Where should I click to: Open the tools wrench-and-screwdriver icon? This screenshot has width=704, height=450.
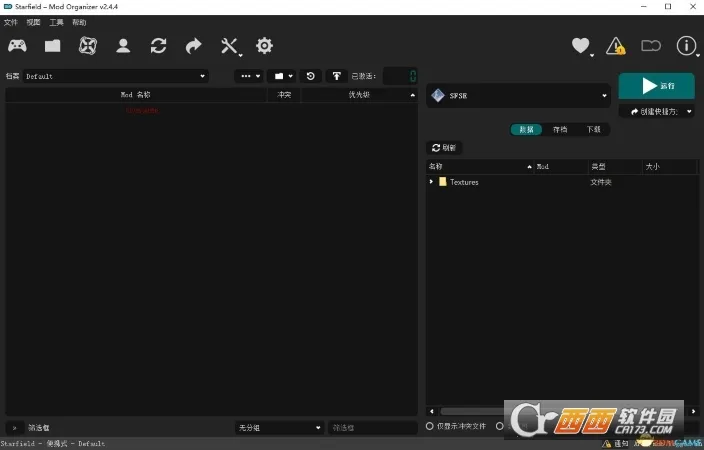coord(230,45)
